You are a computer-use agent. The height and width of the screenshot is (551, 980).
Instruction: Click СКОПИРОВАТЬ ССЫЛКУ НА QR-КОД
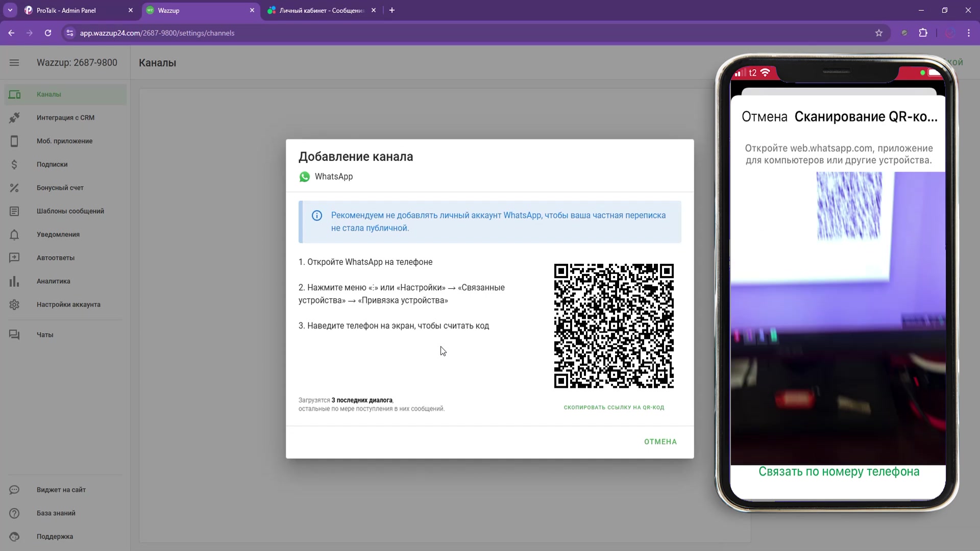pos(614,407)
